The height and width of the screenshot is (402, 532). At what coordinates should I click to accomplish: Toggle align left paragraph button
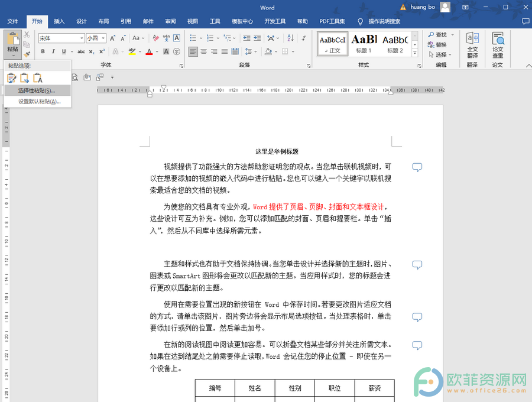[x=193, y=51]
